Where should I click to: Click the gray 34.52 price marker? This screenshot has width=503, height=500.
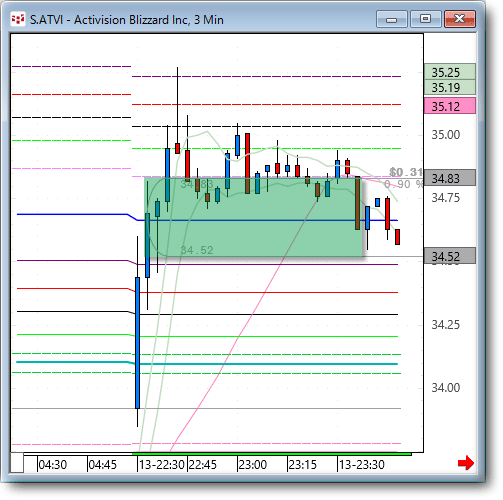(x=449, y=256)
